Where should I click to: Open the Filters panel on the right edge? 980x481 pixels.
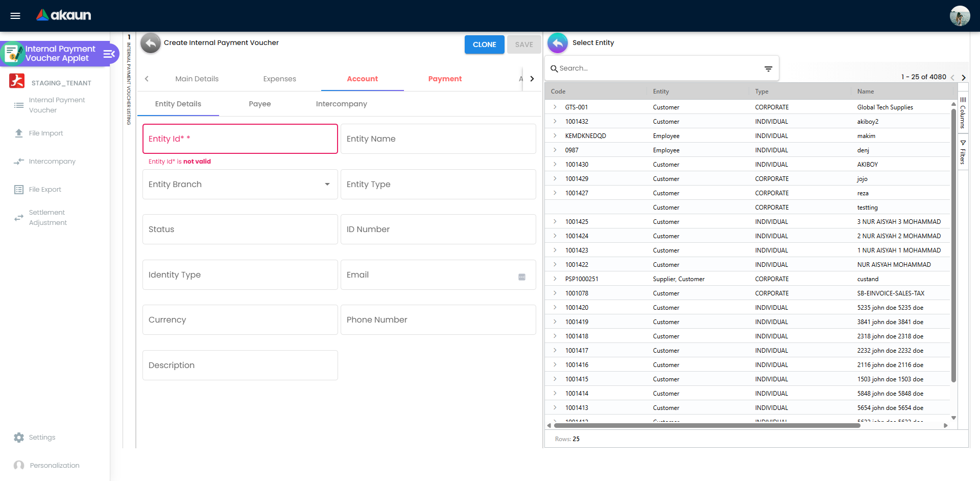pos(963,152)
